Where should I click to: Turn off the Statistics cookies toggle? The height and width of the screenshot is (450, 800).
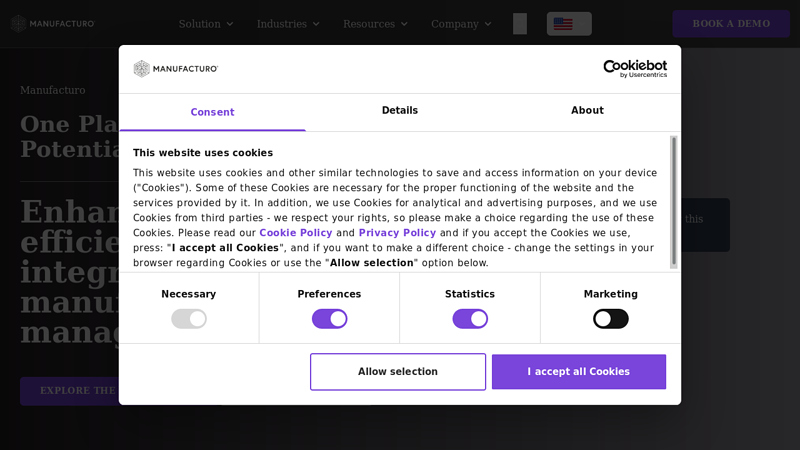(x=470, y=319)
